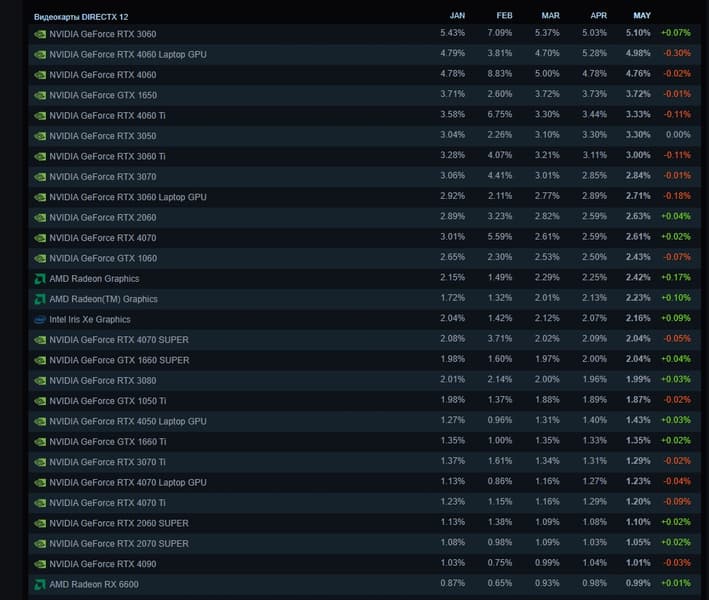The height and width of the screenshot is (600, 709).
Task: Click the NVIDIA icon beside RTX 4070 SUPER
Action: pos(40,340)
